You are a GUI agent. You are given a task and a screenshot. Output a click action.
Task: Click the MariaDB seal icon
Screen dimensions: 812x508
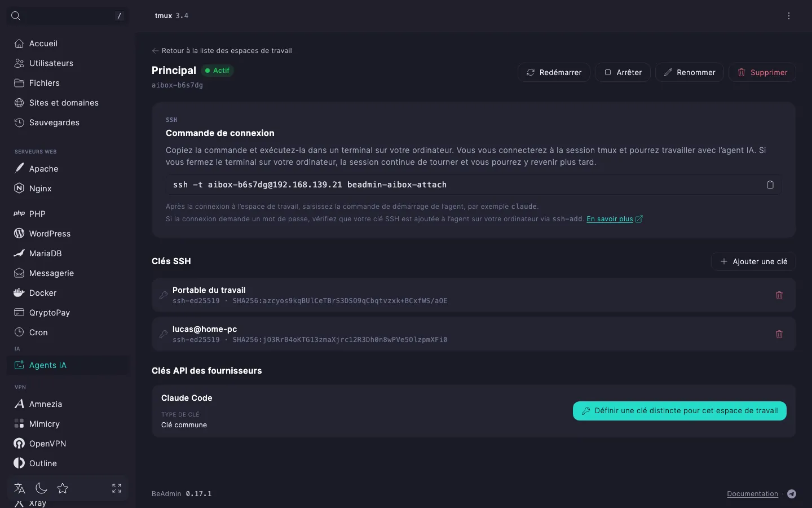point(19,253)
